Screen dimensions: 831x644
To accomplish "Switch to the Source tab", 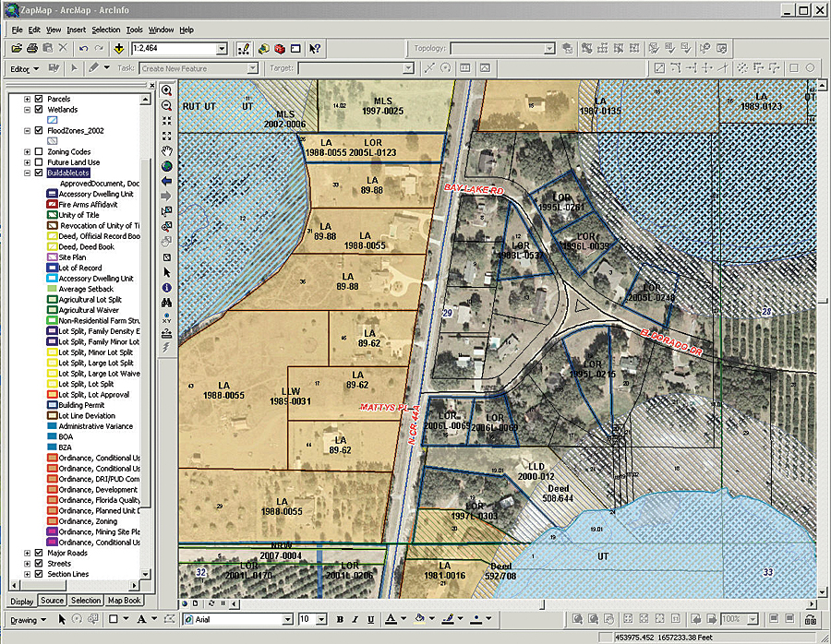I will [x=53, y=601].
